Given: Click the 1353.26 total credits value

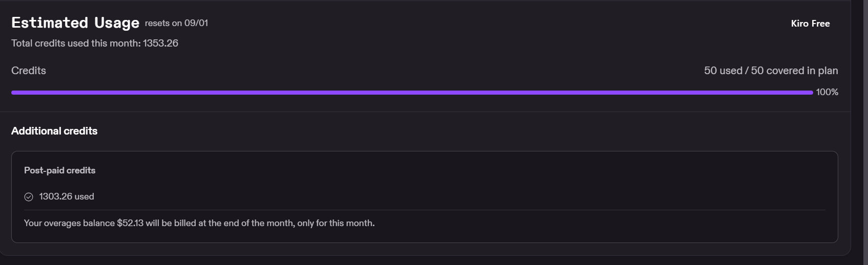Looking at the screenshot, I should click(x=160, y=43).
